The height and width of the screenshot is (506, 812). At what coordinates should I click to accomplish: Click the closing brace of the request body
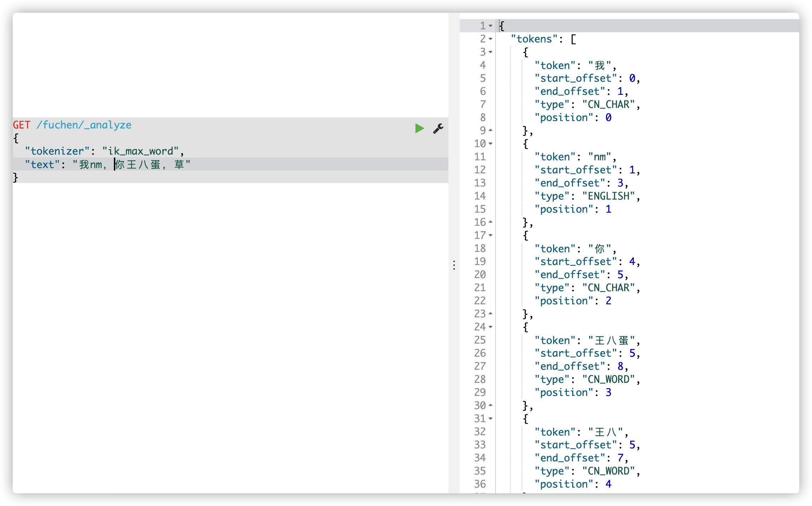tap(16, 177)
